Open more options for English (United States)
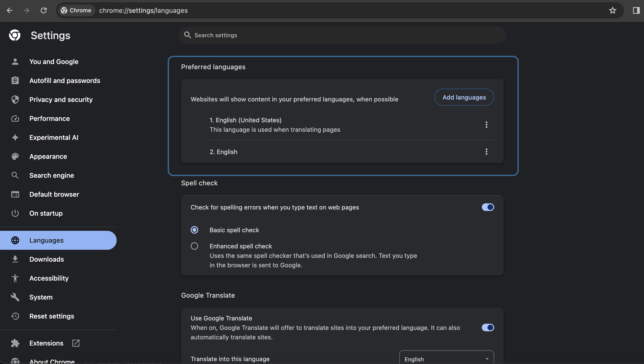This screenshot has height=364, width=644. coord(486,124)
